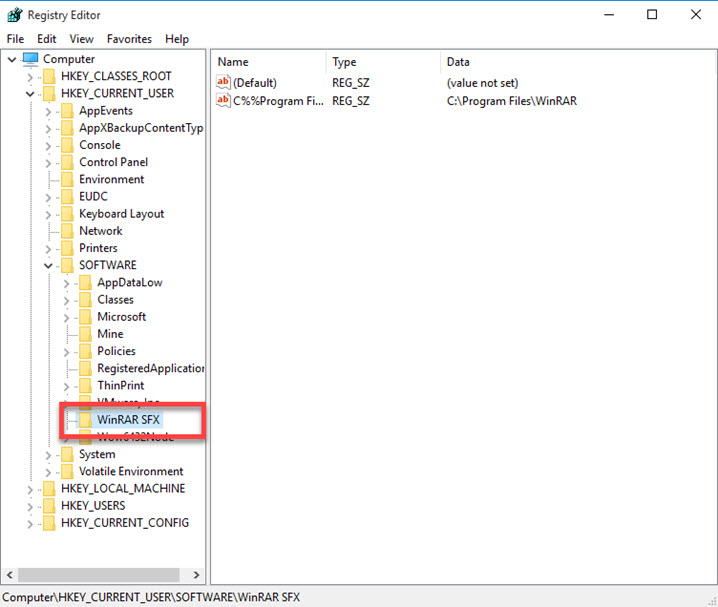Expand the Microsoft key chevron

(x=66, y=318)
